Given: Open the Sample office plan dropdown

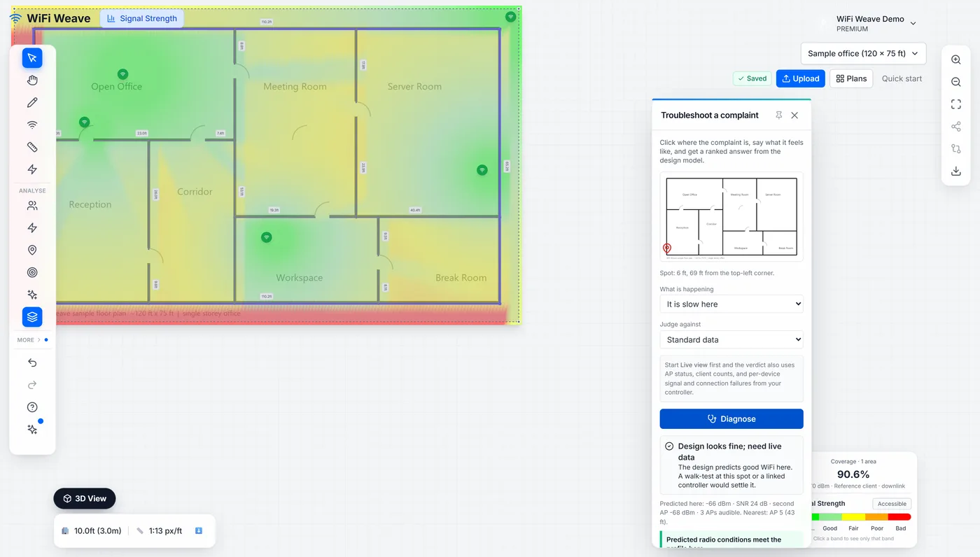Looking at the screenshot, I should pyautogui.click(x=863, y=54).
